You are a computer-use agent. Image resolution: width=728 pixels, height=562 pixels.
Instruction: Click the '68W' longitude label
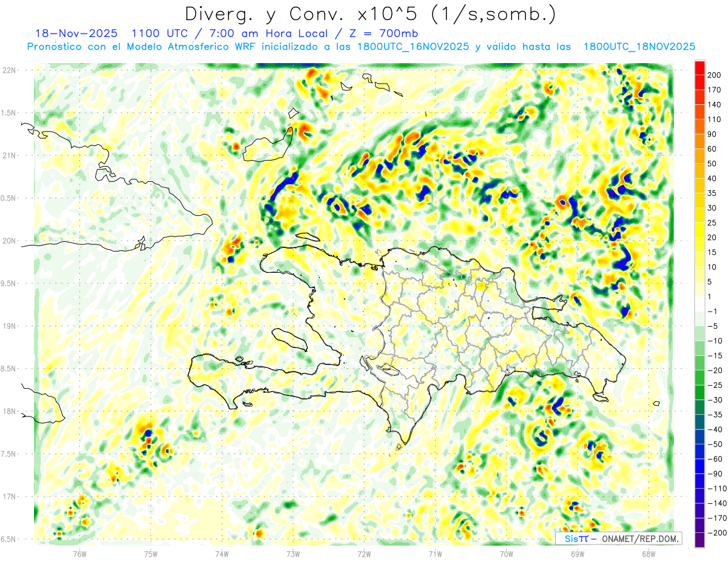click(648, 554)
